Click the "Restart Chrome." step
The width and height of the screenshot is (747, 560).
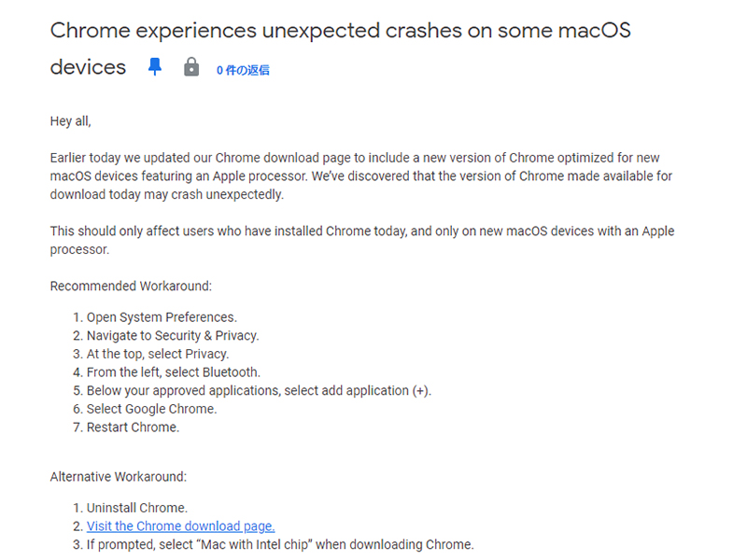point(133,427)
